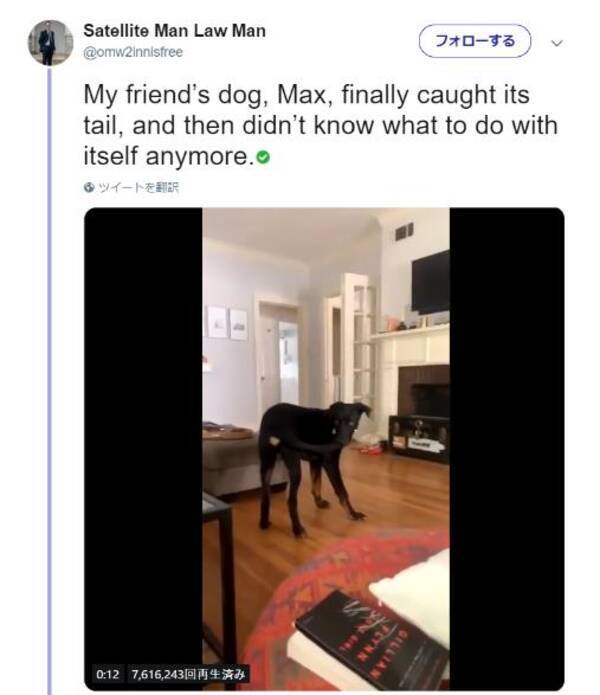
Task: Click the globe icon beside ツイートを翻訳
Action: point(89,187)
